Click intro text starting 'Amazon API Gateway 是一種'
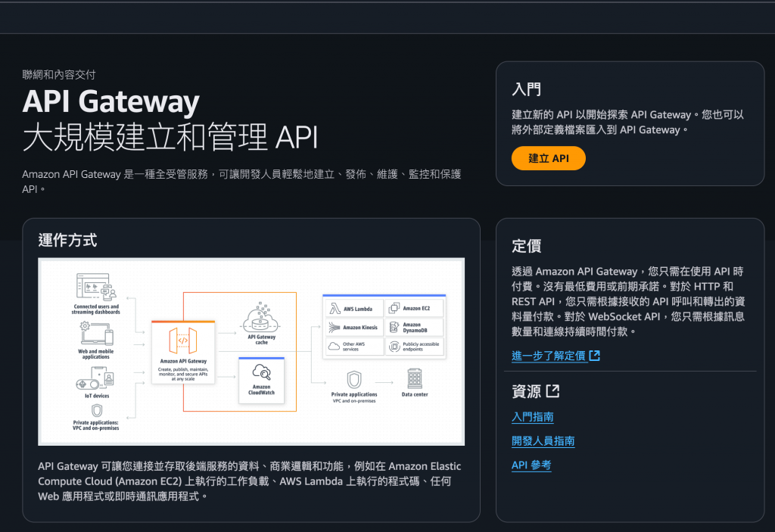 pyautogui.click(x=241, y=182)
